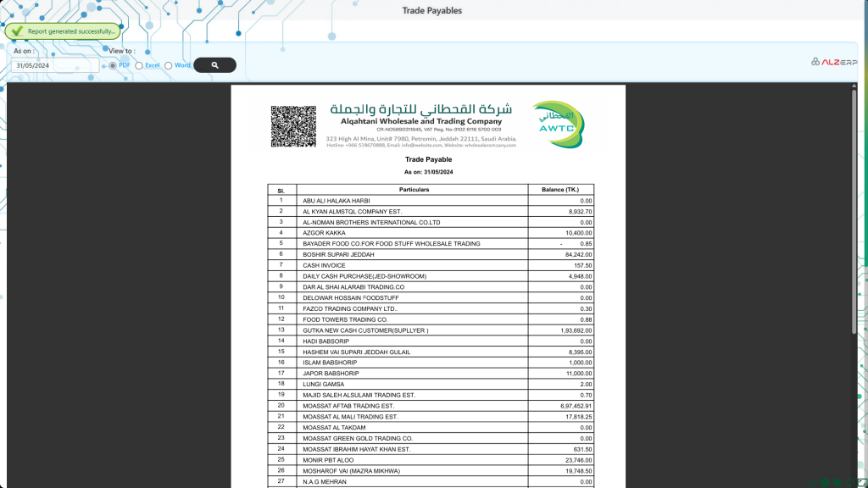Click the search magnifier button
Screen dimensions: 868x488
(x=214, y=65)
